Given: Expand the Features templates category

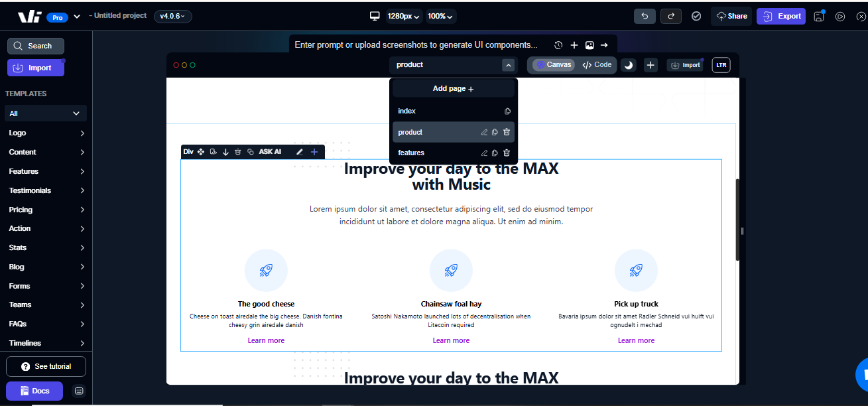Looking at the screenshot, I should (46, 171).
